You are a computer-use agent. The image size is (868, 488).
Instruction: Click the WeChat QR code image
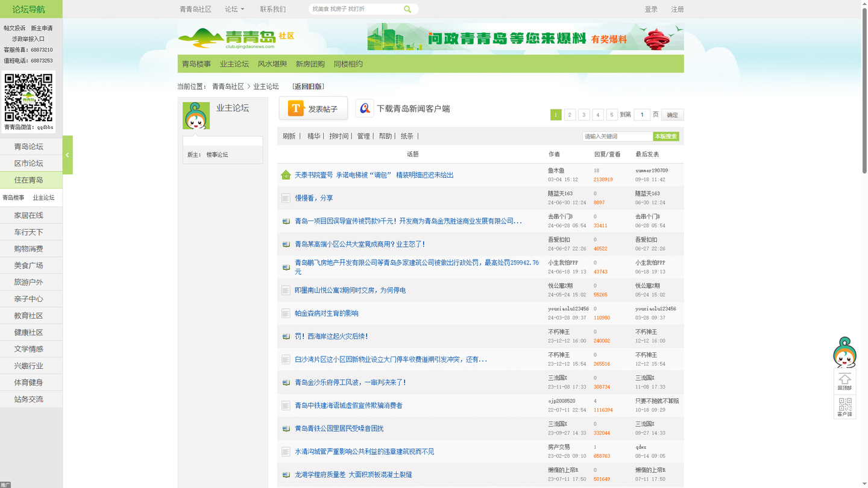(x=28, y=97)
